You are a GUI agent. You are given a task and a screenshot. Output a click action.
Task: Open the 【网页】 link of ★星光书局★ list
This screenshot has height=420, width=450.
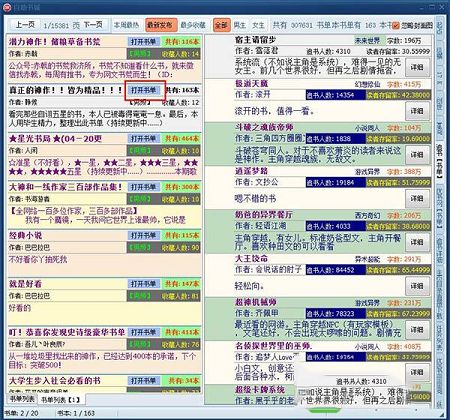[140, 151]
